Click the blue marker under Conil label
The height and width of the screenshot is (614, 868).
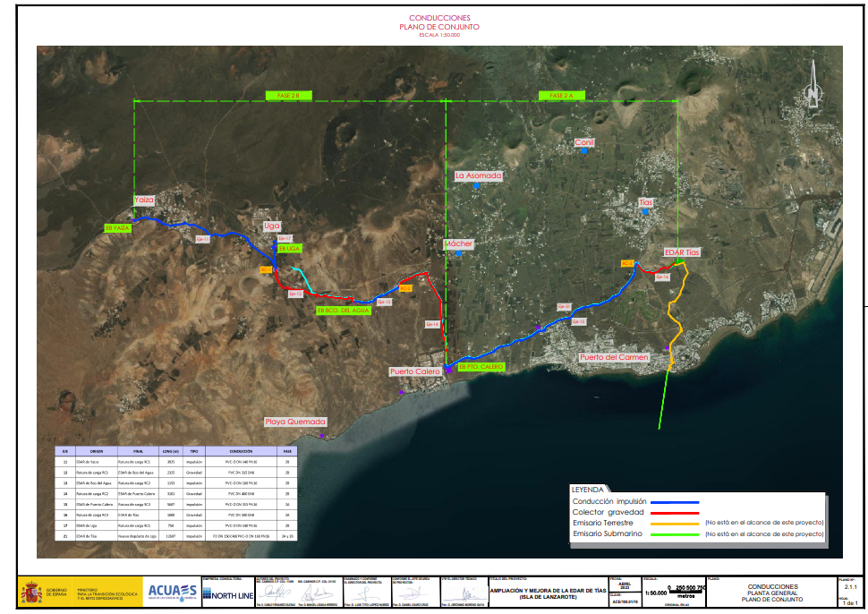tap(583, 151)
